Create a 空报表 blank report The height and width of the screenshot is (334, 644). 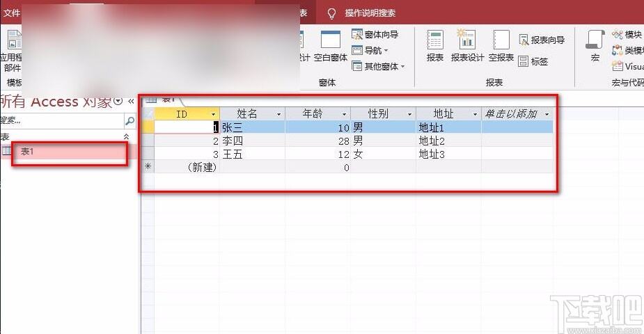(x=501, y=46)
